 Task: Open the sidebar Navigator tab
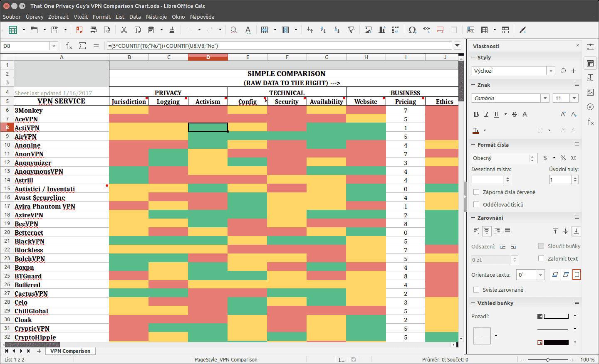click(x=590, y=107)
